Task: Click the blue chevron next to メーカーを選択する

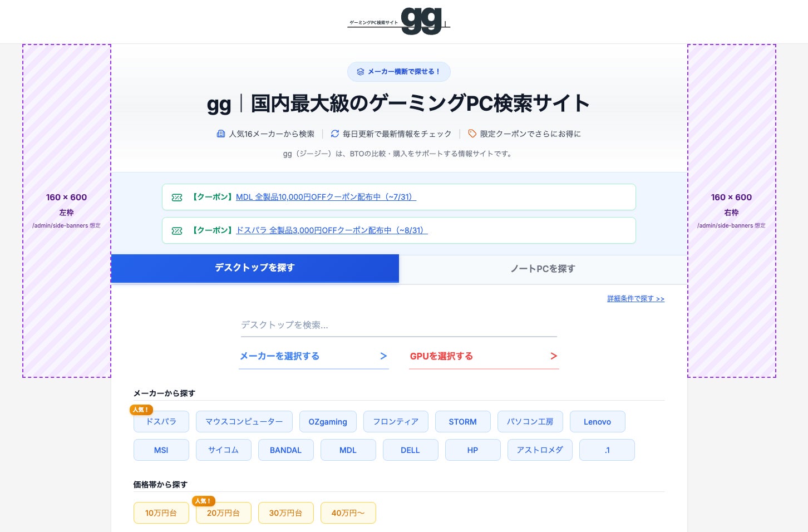Action: coord(383,356)
